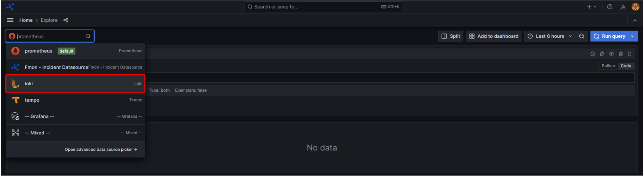Click the Add to dashboard button
The width and height of the screenshot is (644, 177).
tap(494, 36)
